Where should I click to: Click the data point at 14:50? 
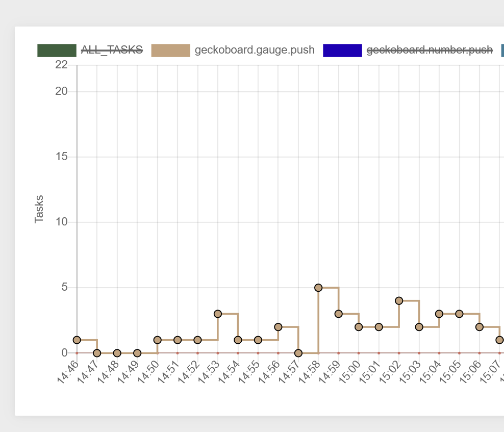click(x=158, y=340)
